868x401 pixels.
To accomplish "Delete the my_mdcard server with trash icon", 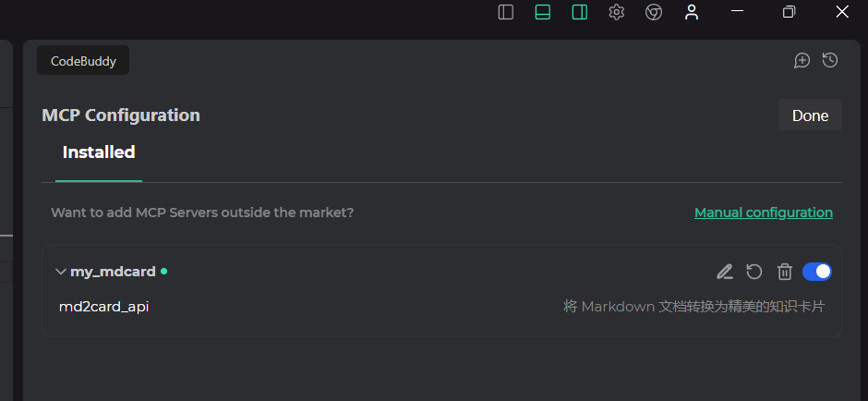I will 785,272.
